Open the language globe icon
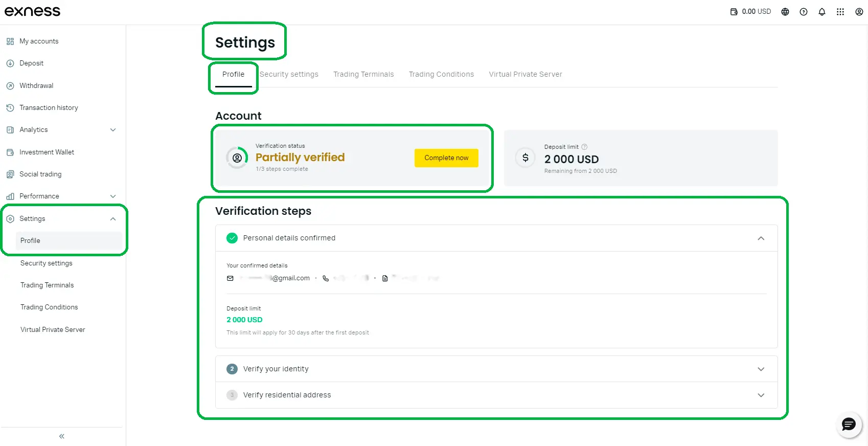This screenshot has width=868, height=446. (x=785, y=12)
